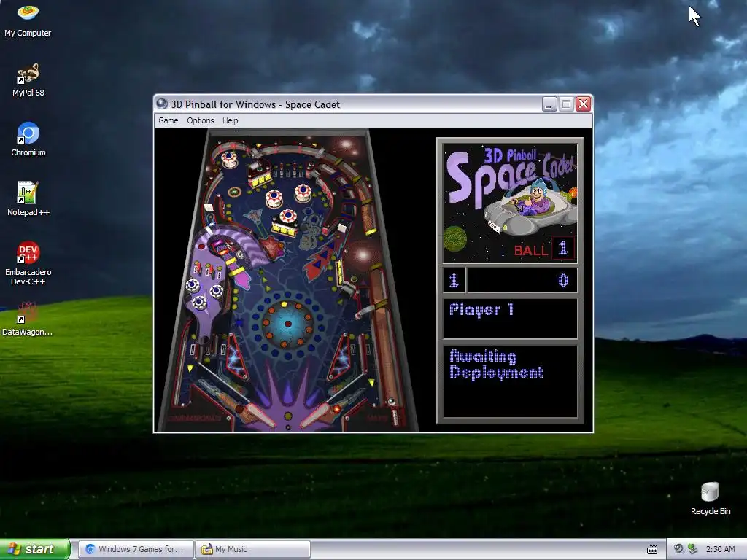Select the Chromium desktop icon
The image size is (747, 560).
(28, 139)
